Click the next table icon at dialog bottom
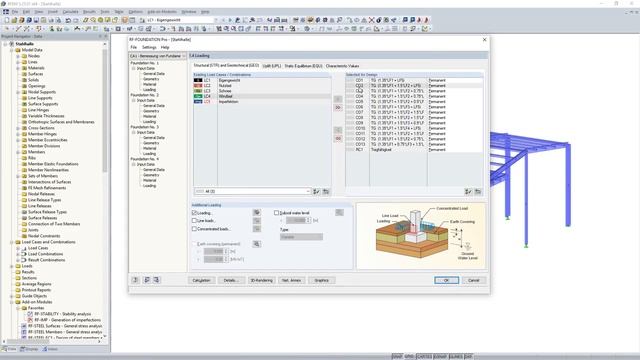The width and height of the screenshot is (640, 360). [156, 280]
